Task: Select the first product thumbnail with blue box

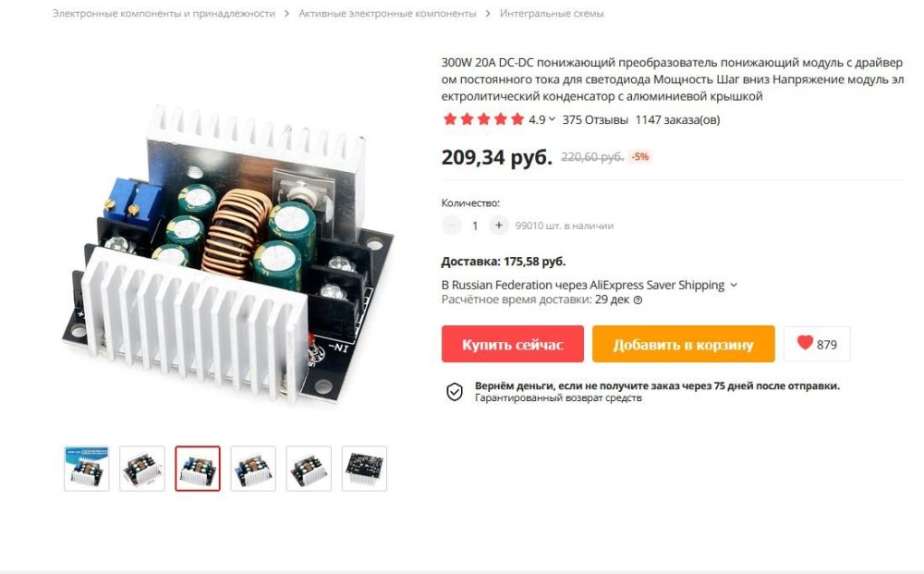Action: [x=87, y=469]
